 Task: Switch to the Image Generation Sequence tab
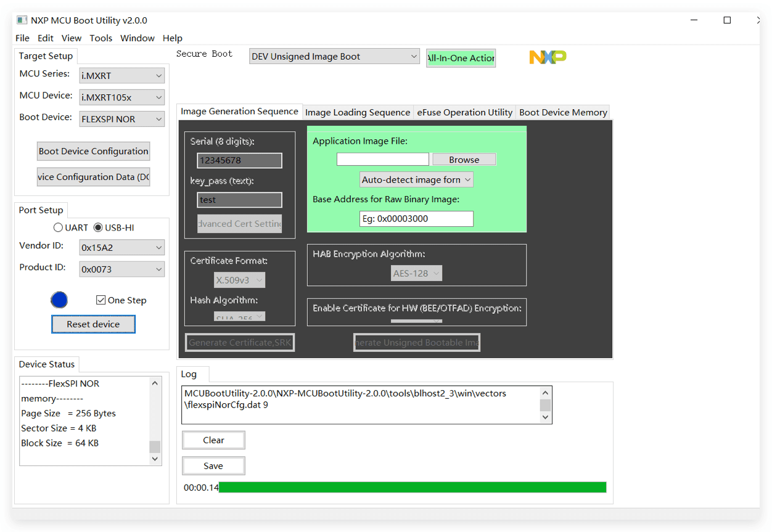click(x=239, y=112)
